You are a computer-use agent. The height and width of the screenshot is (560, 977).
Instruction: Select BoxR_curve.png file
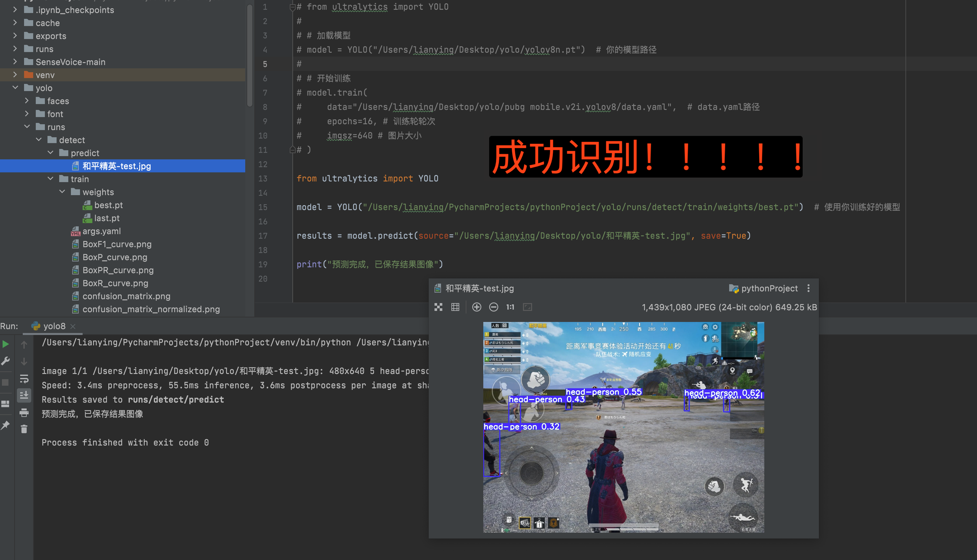pos(115,284)
